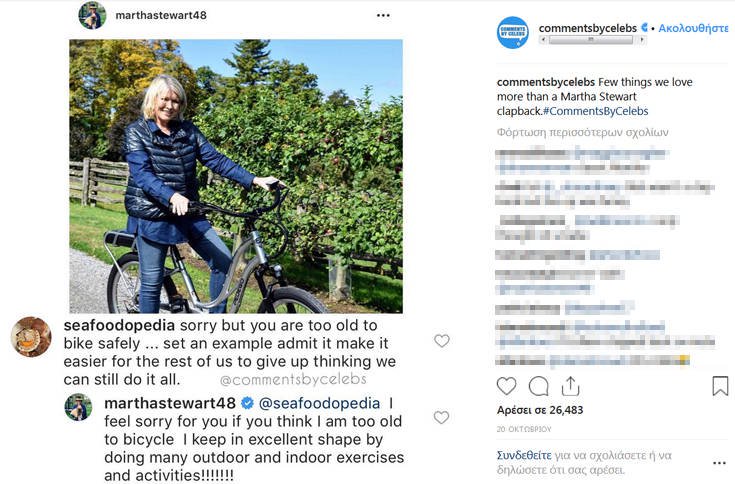The image size is (735, 484).
Task: Like the post with heart icon
Action: [x=506, y=386]
